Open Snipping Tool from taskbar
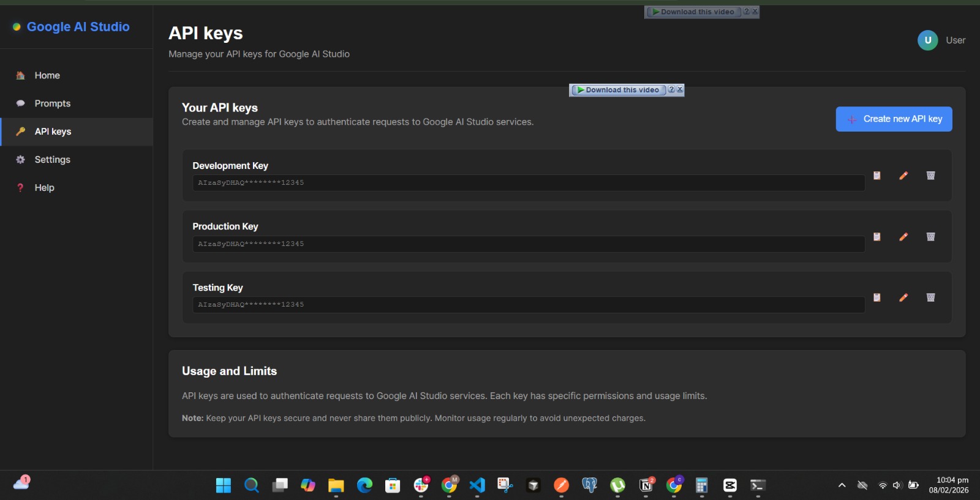The height and width of the screenshot is (500, 980). (505, 485)
